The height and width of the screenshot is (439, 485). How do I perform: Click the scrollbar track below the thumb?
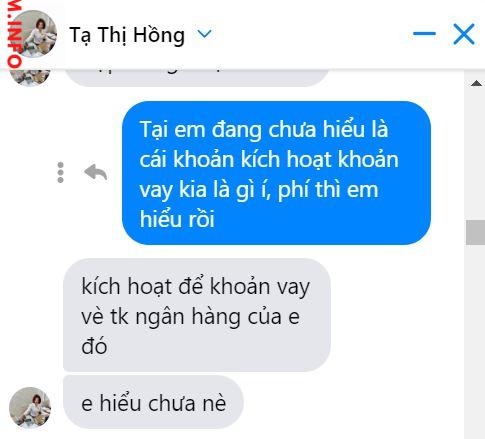[x=475, y=340]
